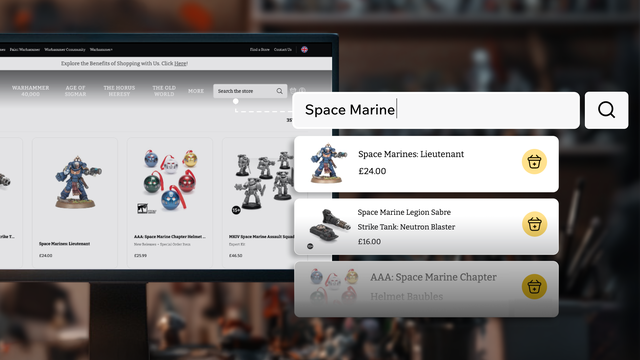
Task: Click the £16.00 price in the search result
Action: [369, 242]
